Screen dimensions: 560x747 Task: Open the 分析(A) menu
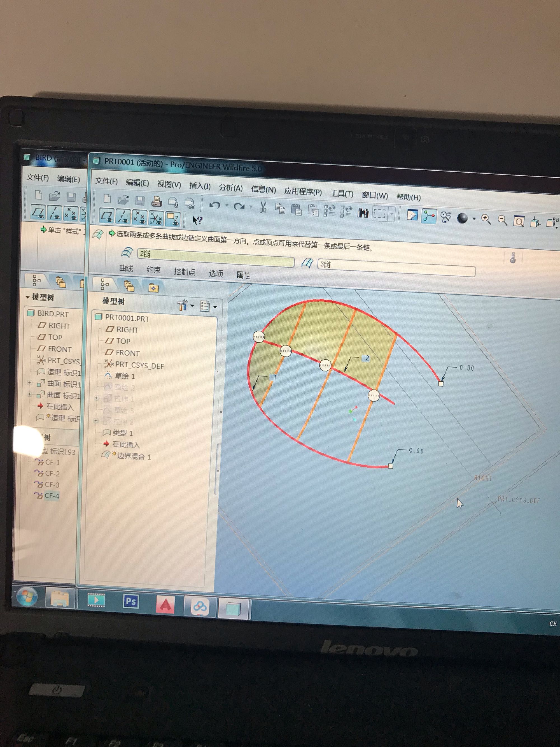pyautogui.click(x=230, y=188)
